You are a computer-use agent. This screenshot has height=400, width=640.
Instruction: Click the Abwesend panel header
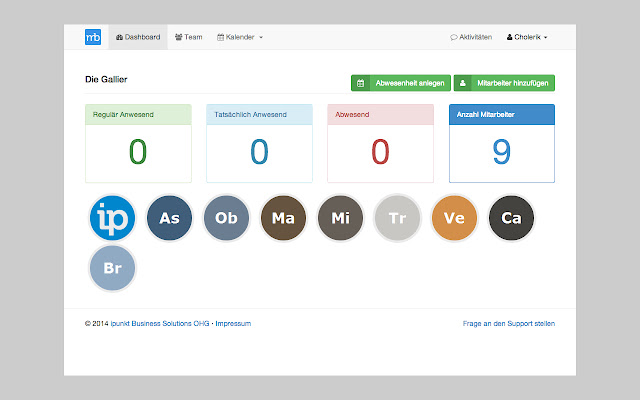click(380, 115)
